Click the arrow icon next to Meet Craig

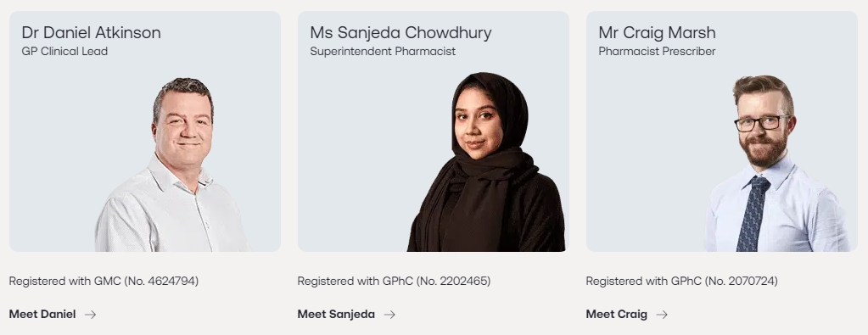coord(662,315)
